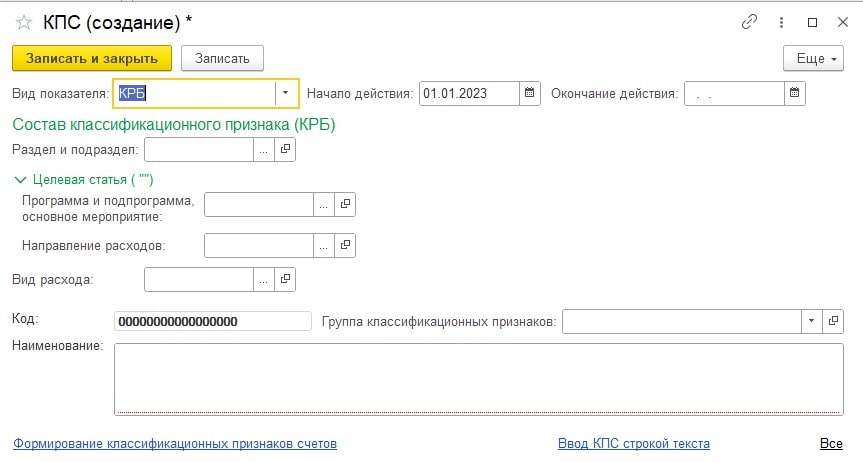The height and width of the screenshot is (462, 863).
Task: Open calendar picker for Окончание действия
Action: (x=794, y=93)
